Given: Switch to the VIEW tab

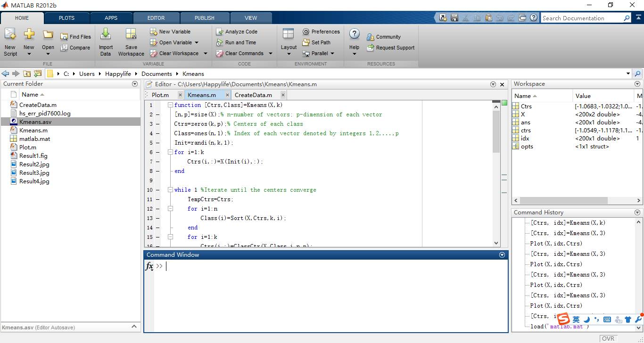Looking at the screenshot, I should [251, 18].
